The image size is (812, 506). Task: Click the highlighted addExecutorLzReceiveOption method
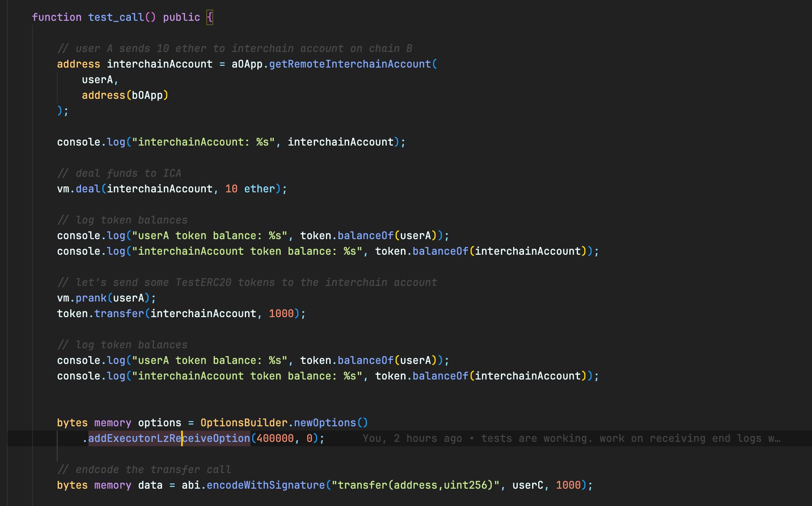(x=169, y=438)
